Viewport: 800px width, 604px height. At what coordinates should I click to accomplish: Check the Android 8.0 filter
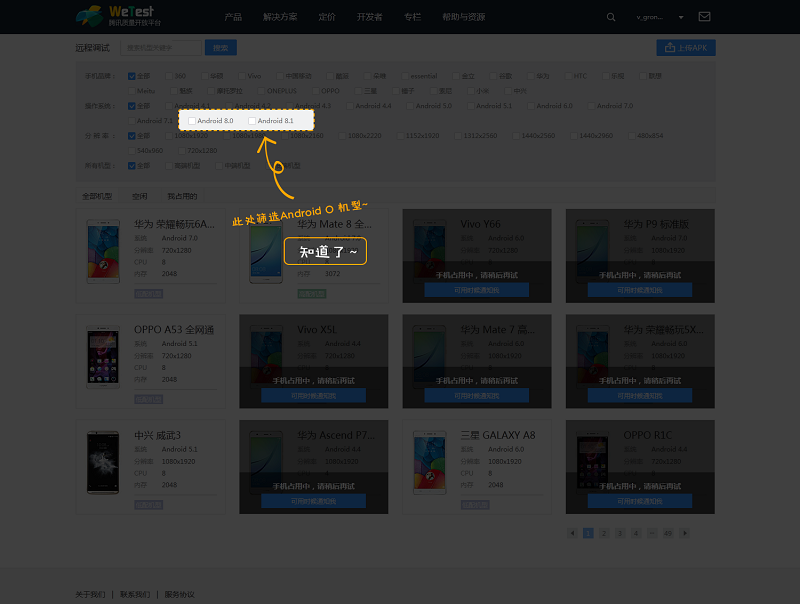point(192,121)
